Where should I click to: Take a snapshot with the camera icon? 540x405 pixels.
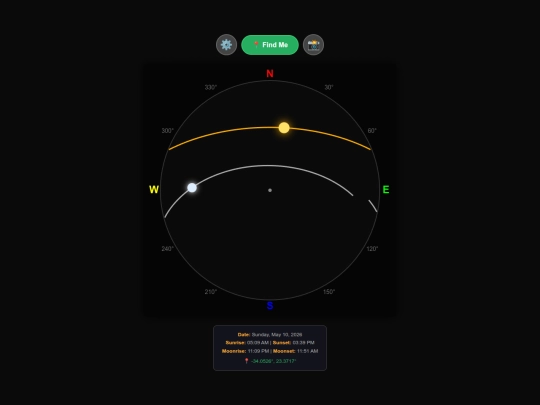pos(313,45)
